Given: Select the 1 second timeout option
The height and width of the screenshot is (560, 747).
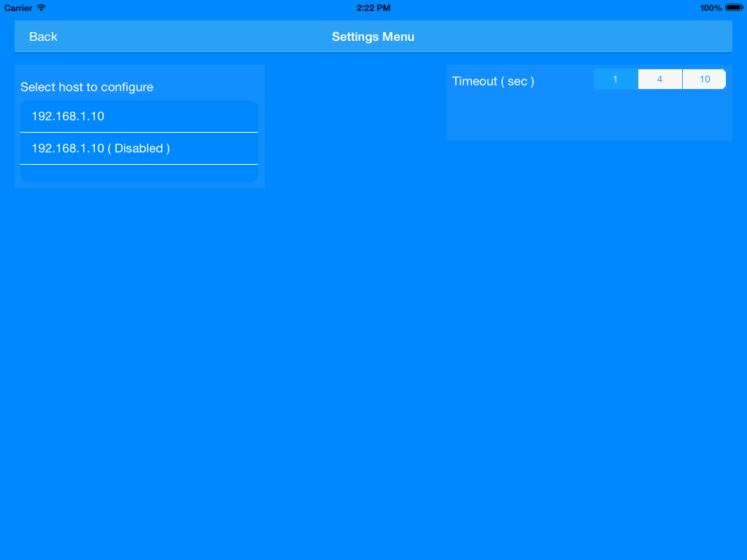Looking at the screenshot, I should click(x=616, y=79).
